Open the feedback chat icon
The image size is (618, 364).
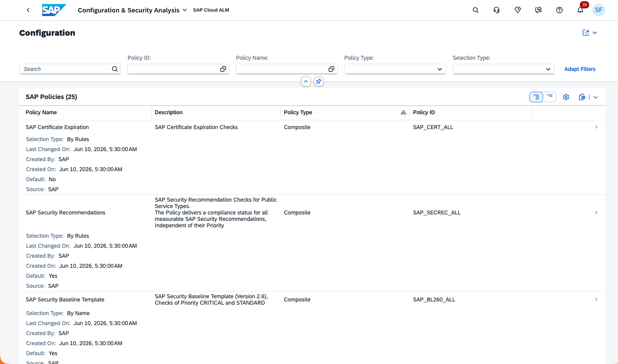(x=539, y=10)
